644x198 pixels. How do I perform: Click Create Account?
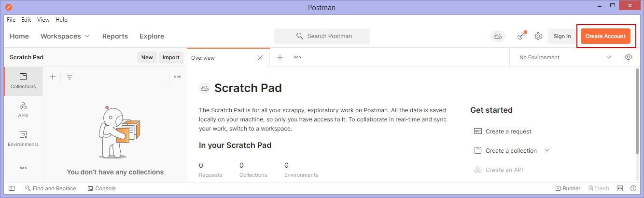(605, 36)
